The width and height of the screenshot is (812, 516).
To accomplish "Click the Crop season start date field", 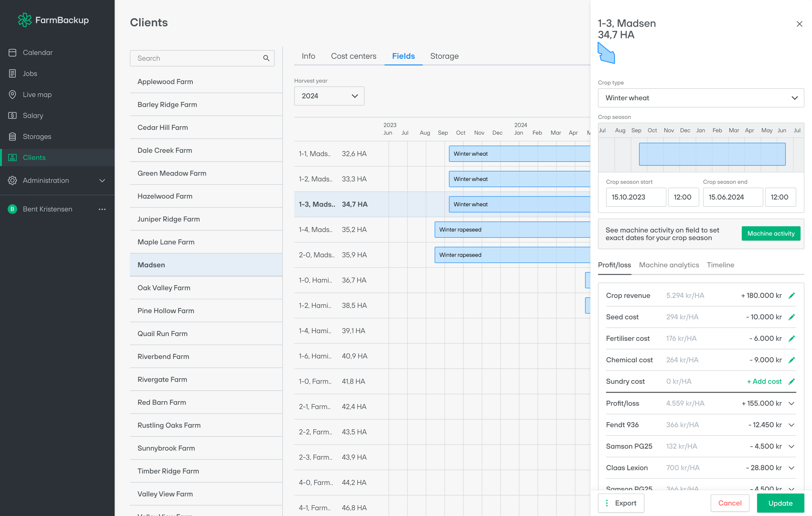I will coord(636,197).
